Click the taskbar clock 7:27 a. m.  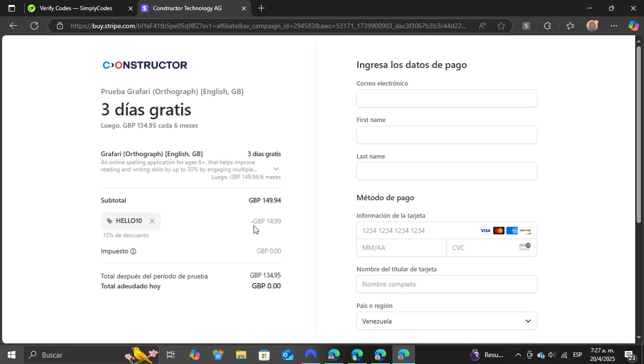pos(602,351)
